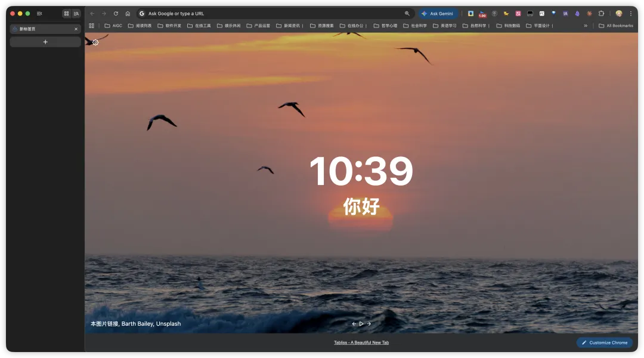Screen dimensions: 644x358
Task: Collapse the vertical tabs sidebar
Action: point(39,14)
